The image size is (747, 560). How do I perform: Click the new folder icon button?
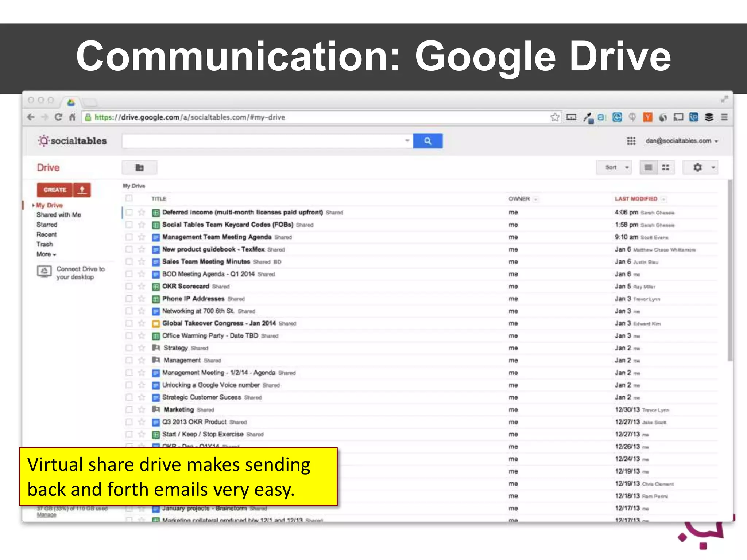(140, 168)
